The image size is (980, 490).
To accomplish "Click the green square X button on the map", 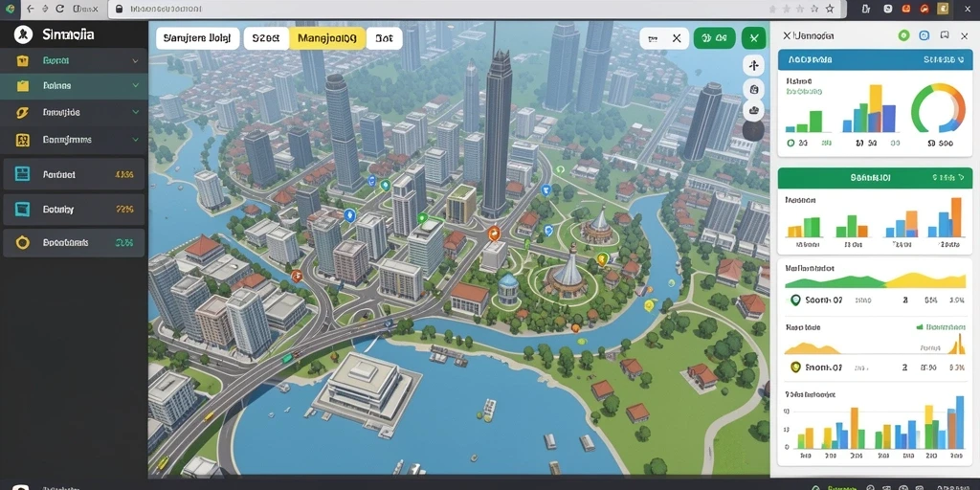I will [754, 38].
